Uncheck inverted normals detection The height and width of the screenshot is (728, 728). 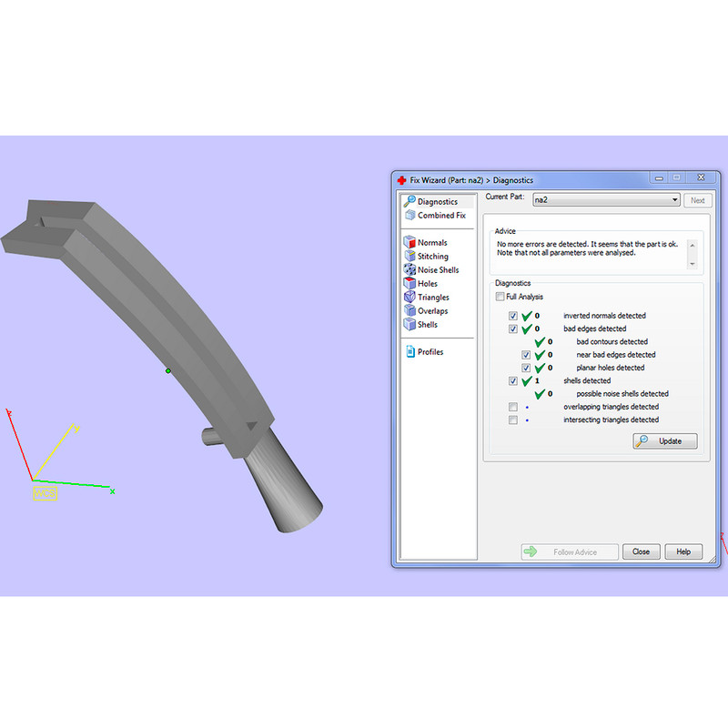click(x=513, y=316)
